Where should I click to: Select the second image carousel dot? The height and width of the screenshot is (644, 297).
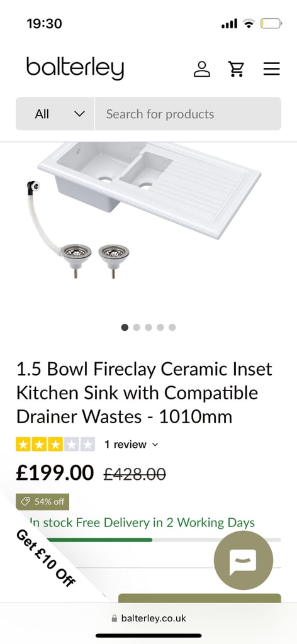pos(137,327)
